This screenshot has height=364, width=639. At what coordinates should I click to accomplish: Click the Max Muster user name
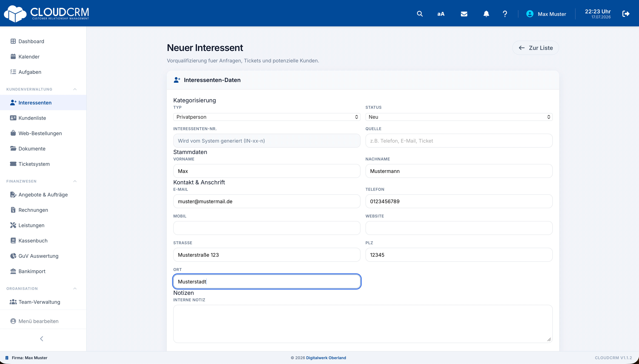coord(552,14)
